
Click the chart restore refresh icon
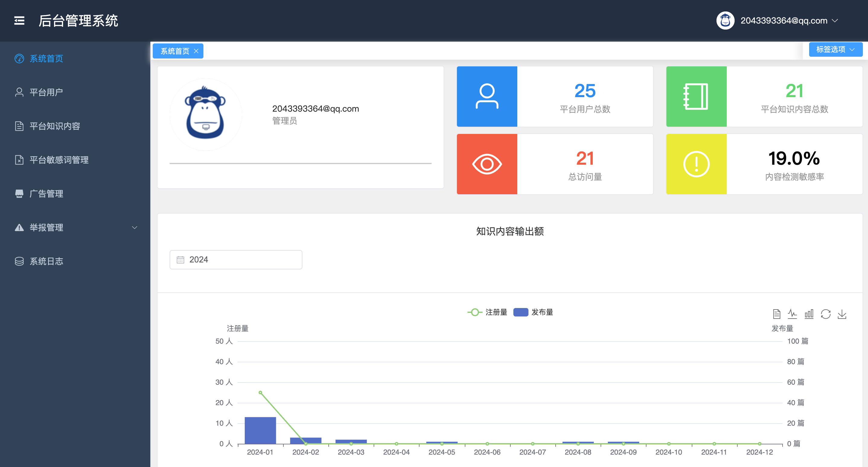tap(825, 314)
